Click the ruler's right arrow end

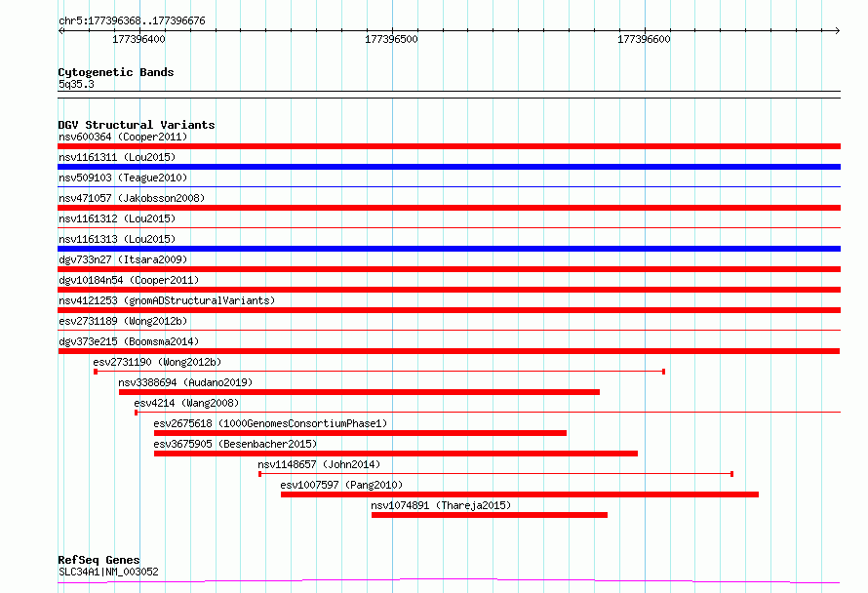pos(838,30)
